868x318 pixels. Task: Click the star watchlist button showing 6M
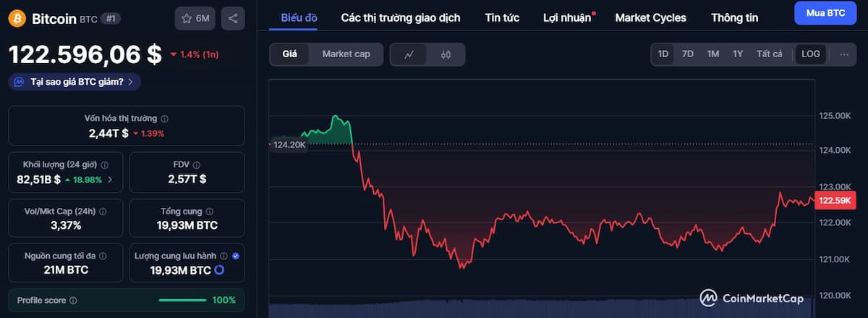[195, 18]
